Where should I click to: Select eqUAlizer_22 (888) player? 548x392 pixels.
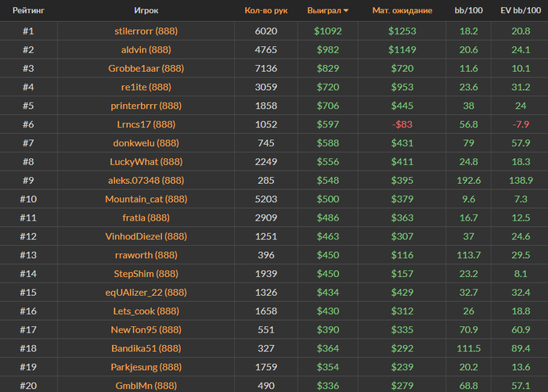pyautogui.click(x=146, y=293)
